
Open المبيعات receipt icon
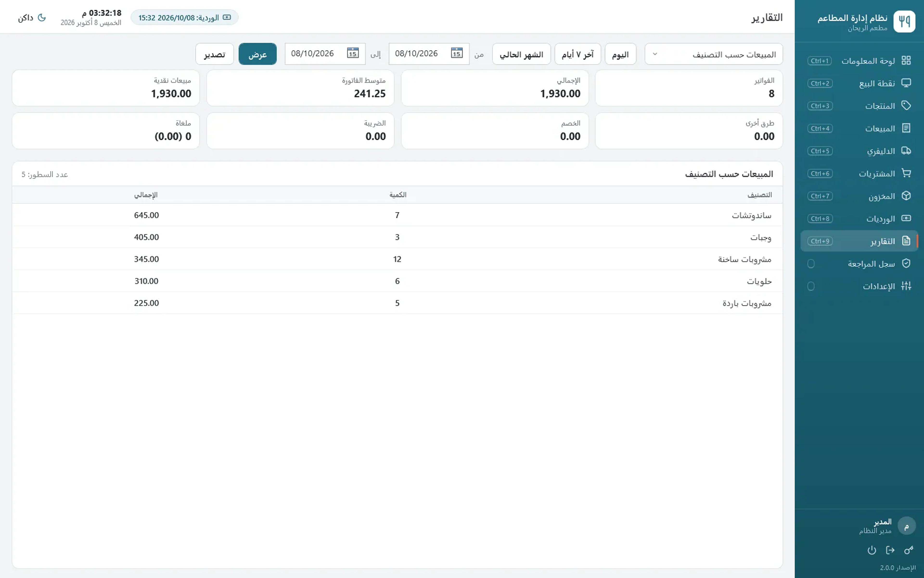click(x=906, y=128)
